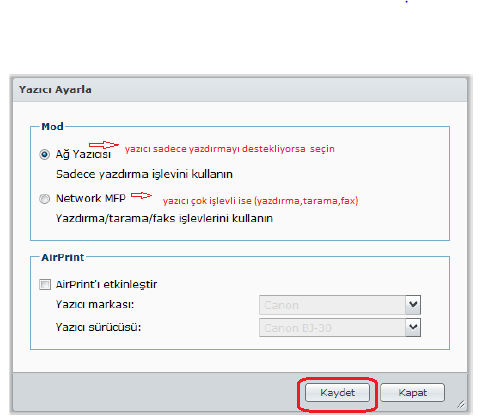Click the Kapat button
The image size is (479, 417).
coord(412,393)
